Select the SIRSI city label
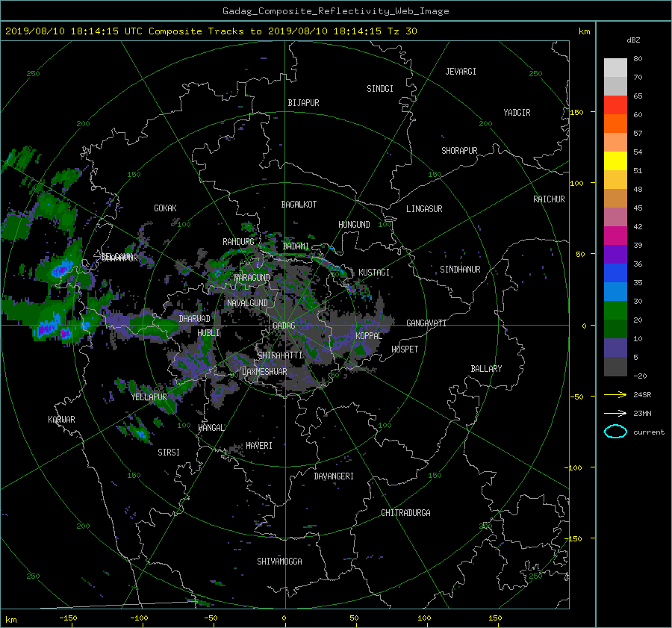672x628 pixels. [x=169, y=453]
